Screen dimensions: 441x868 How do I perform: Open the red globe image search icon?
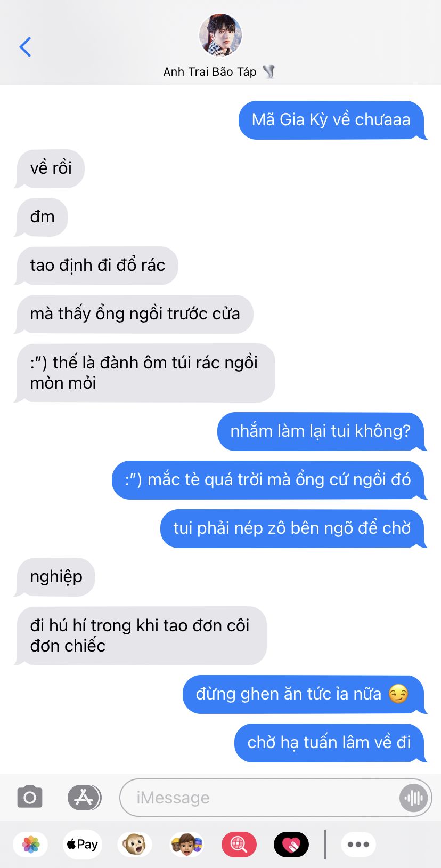pyautogui.click(x=239, y=845)
